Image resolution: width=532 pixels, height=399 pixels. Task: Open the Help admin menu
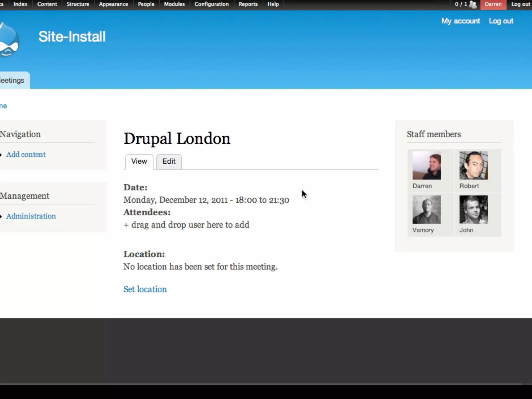273,4
